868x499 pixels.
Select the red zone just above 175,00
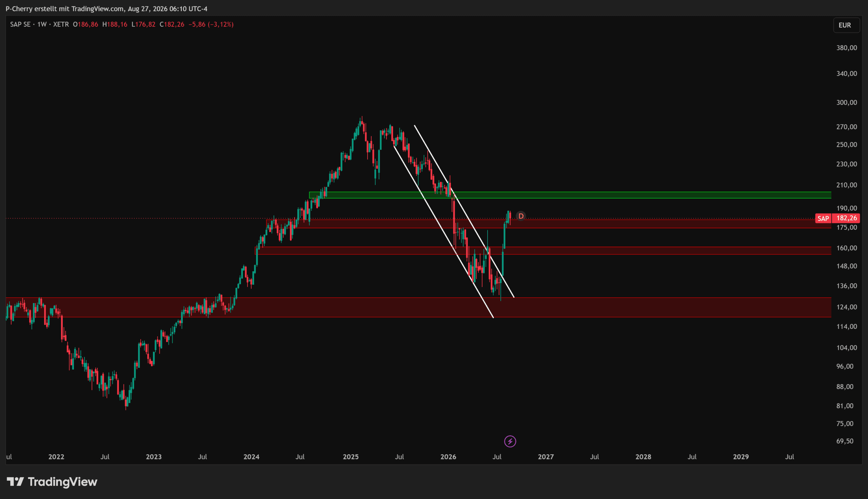point(549,223)
